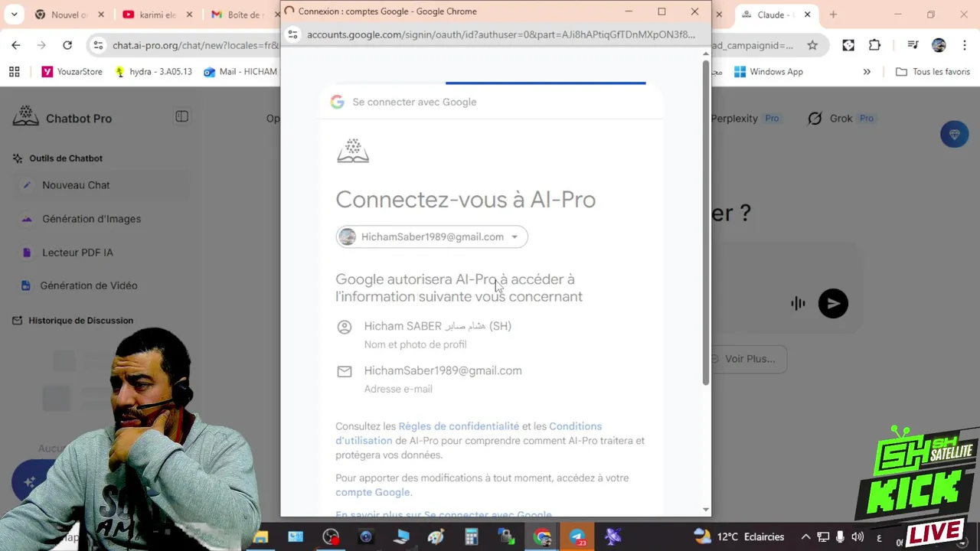View site info in Google sign-in popup
Screen dimensions: 980x551
pos(292,34)
